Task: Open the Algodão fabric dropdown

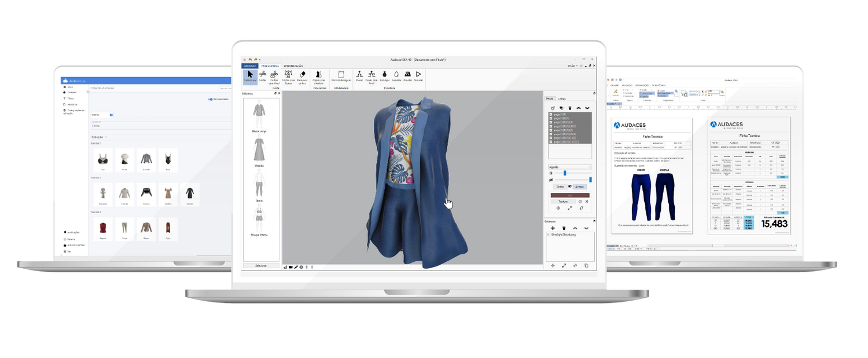Action: [x=569, y=167]
